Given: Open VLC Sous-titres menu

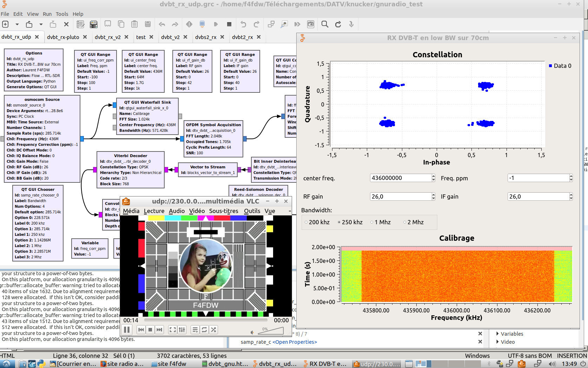Looking at the screenshot, I should [x=224, y=211].
